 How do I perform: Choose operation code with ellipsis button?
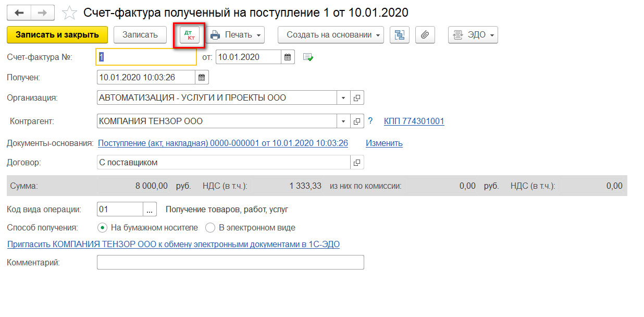150,210
